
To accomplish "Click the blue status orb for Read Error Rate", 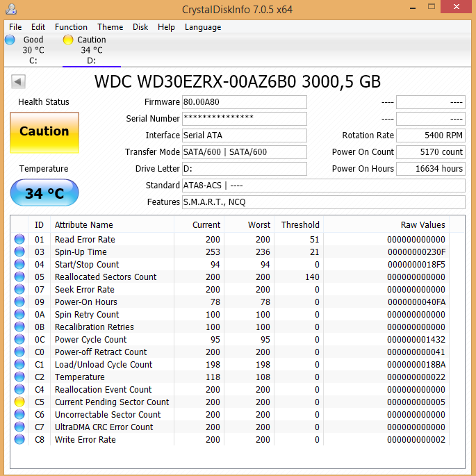I will click(x=19, y=239).
